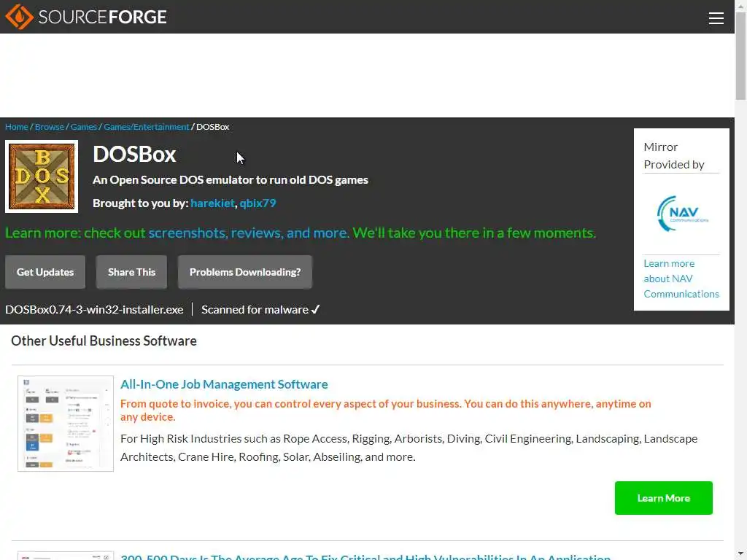Click Job Management Software thumbnail
Screen dimensions: 747x560
coord(66,424)
